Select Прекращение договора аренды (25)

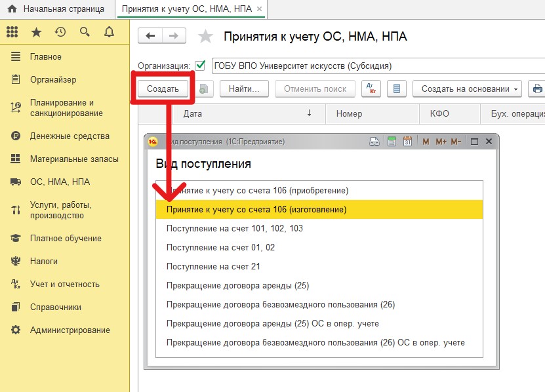click(x=319, y=286)
